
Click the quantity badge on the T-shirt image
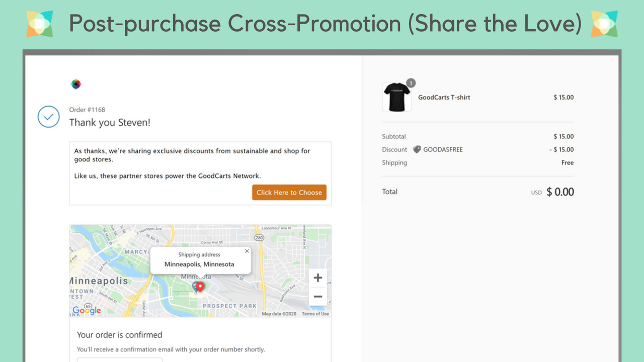[411, 83]
